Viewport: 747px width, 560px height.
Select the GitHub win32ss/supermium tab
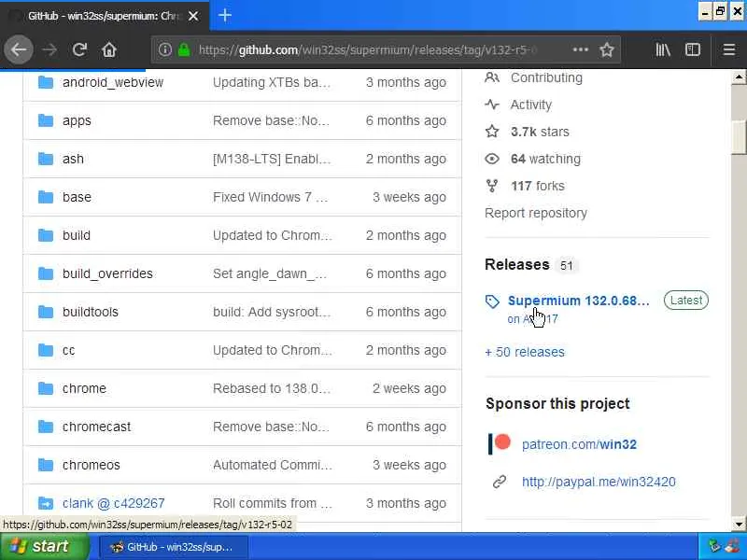point(105,16)
